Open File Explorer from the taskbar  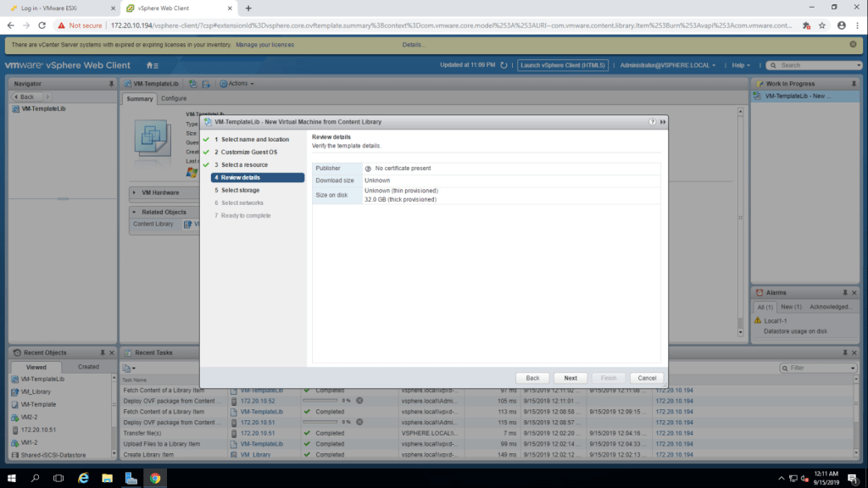(107, 478)
